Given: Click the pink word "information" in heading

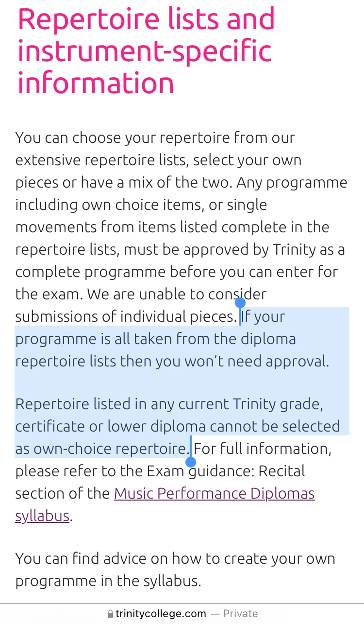Looking at the screenshot, I should [x=96, y=82].
